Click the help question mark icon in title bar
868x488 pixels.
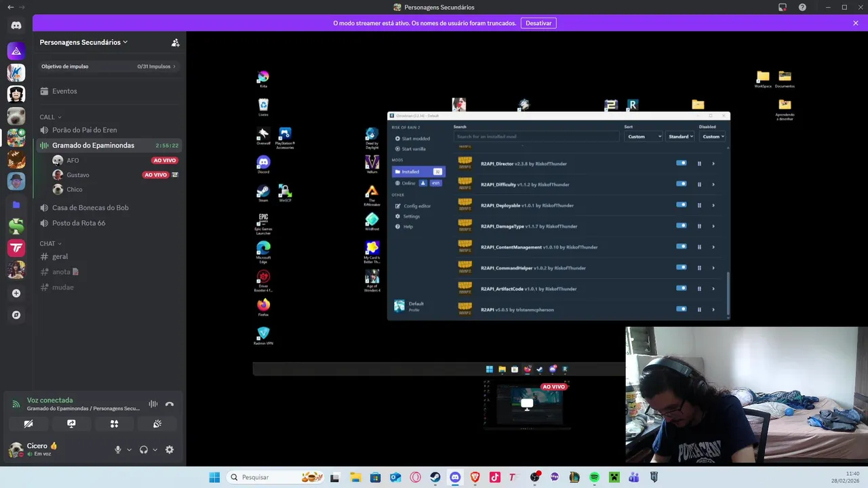(x=803, y=7)
